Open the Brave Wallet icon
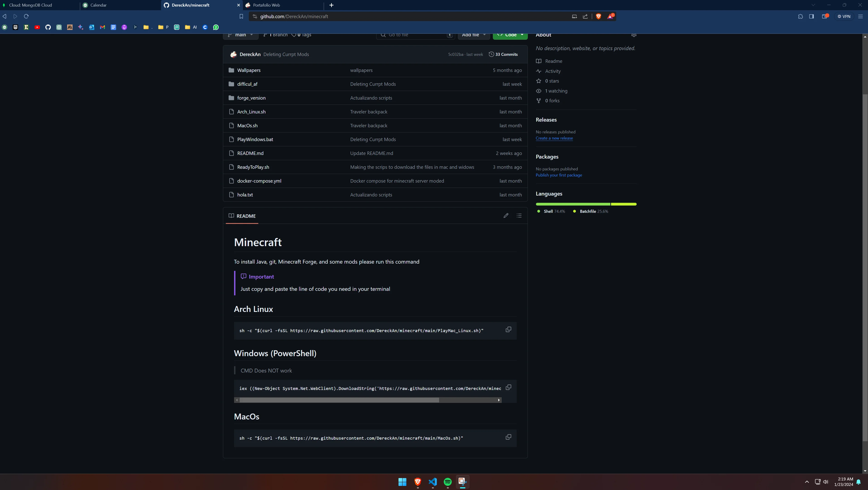868x490 pixels. (825, 16)
